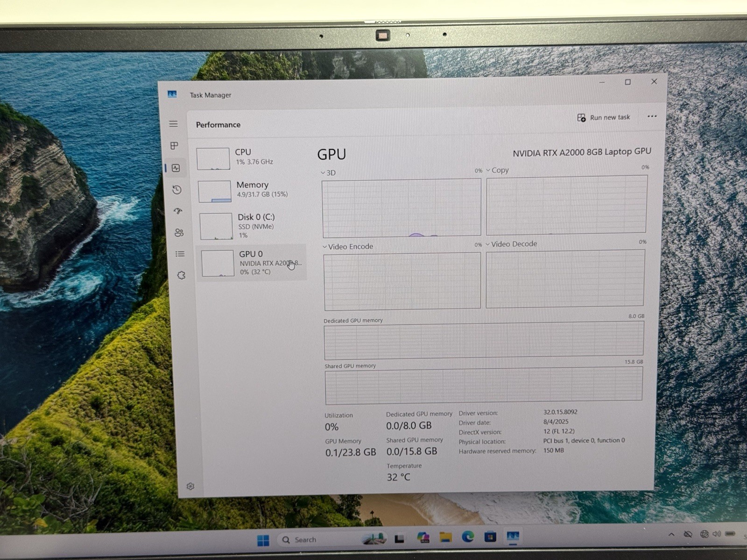Open the Users page icon
This screenshot has width=747, height=560.
pyautogui.click(x=179, y=232)
